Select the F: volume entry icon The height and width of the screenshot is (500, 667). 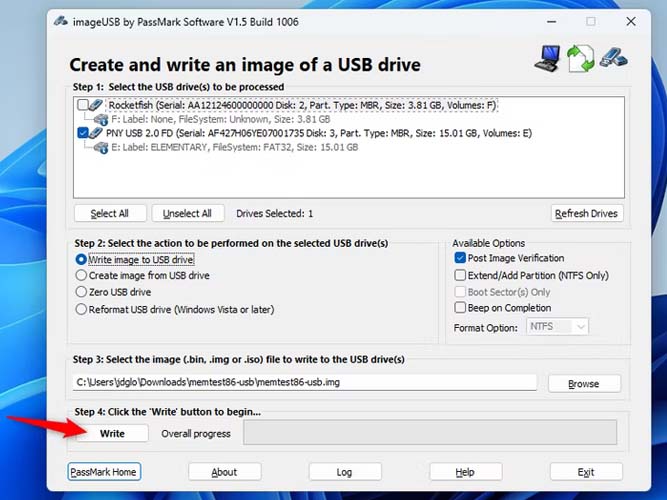100,119
